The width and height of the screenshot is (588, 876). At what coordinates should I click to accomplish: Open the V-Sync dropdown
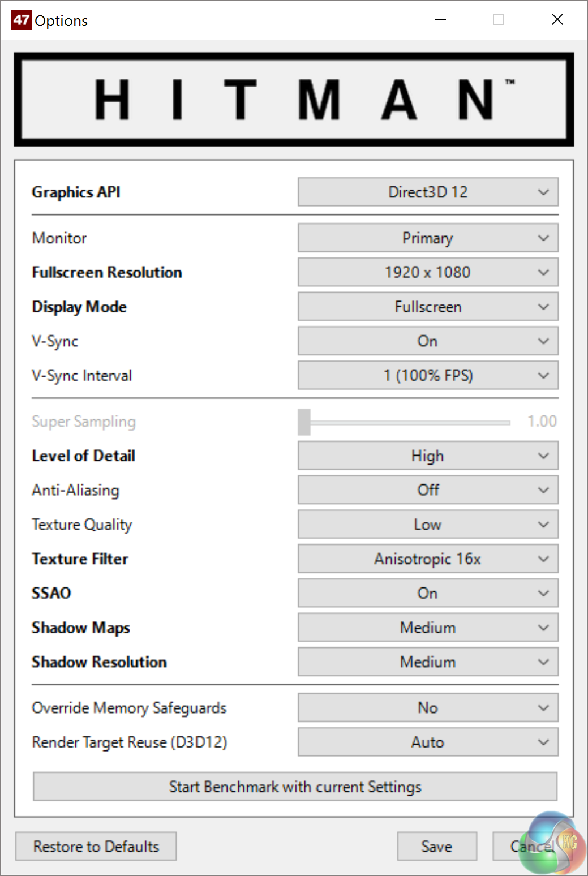point(428,341)
